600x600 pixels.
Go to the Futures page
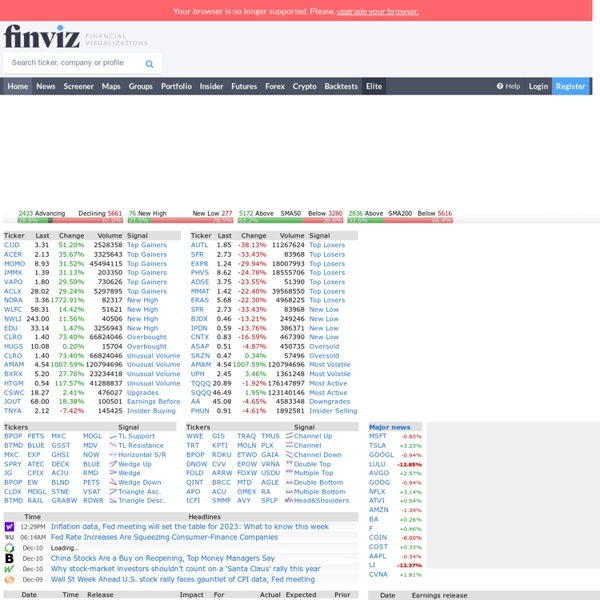point(244,86)
